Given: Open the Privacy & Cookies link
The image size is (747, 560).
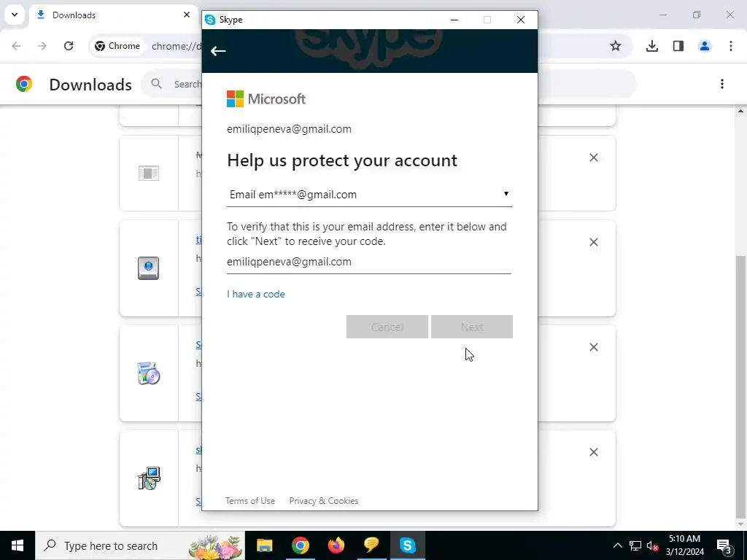Looking at the screenshot, I should [323, 500].
